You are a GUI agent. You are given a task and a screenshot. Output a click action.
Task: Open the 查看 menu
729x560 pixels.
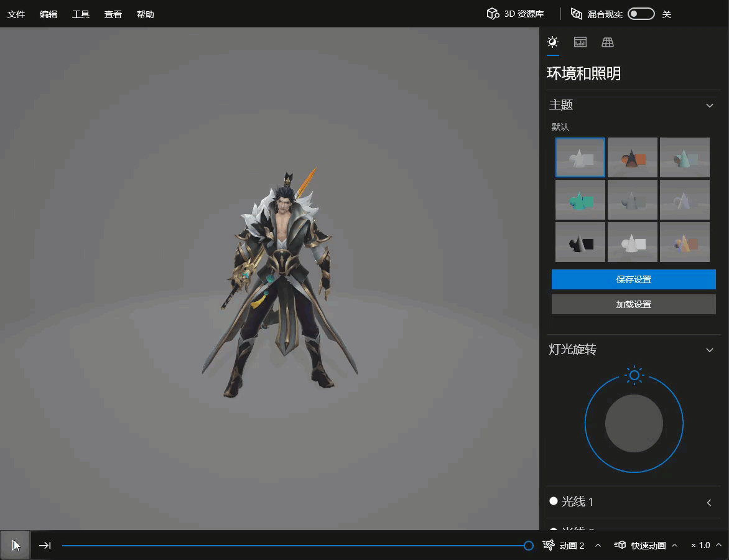pyautogui.click(x=113, y=14)
